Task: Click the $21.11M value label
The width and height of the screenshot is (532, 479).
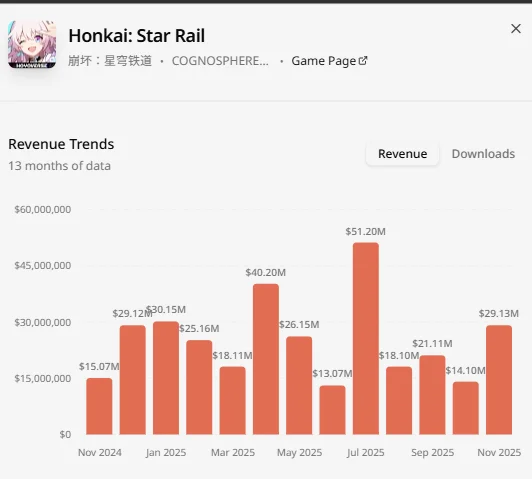Action: point(432,344)
